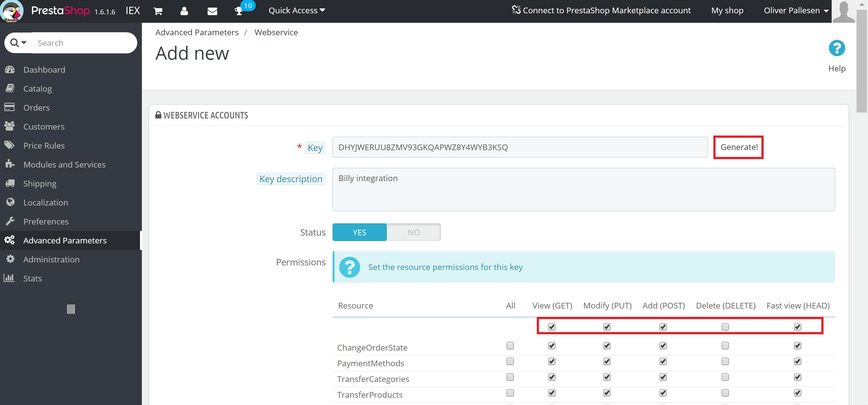The image size is (868, 405).
Task: Open the shopping cart orders icon
Action: [x=158, y=11]
